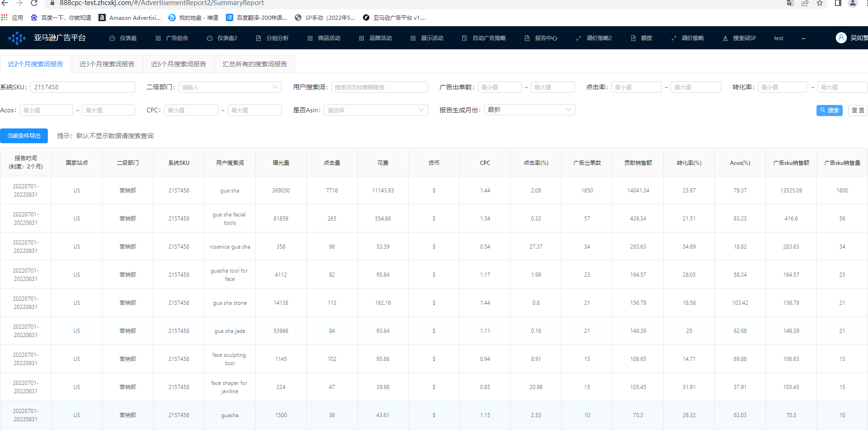The height and width of the screenshot is (430, 868).
Task: Switch to 近6个月搜索词报告 tab
Action: (178, 64)
